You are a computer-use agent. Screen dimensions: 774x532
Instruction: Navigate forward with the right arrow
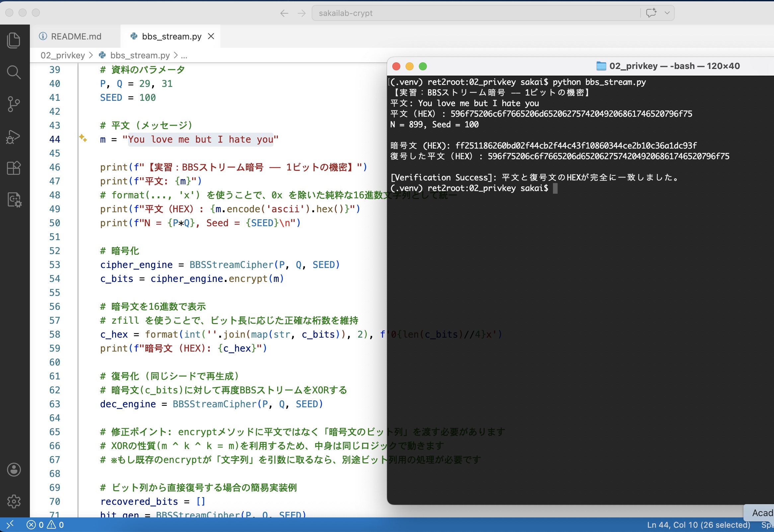pos(301,13)
